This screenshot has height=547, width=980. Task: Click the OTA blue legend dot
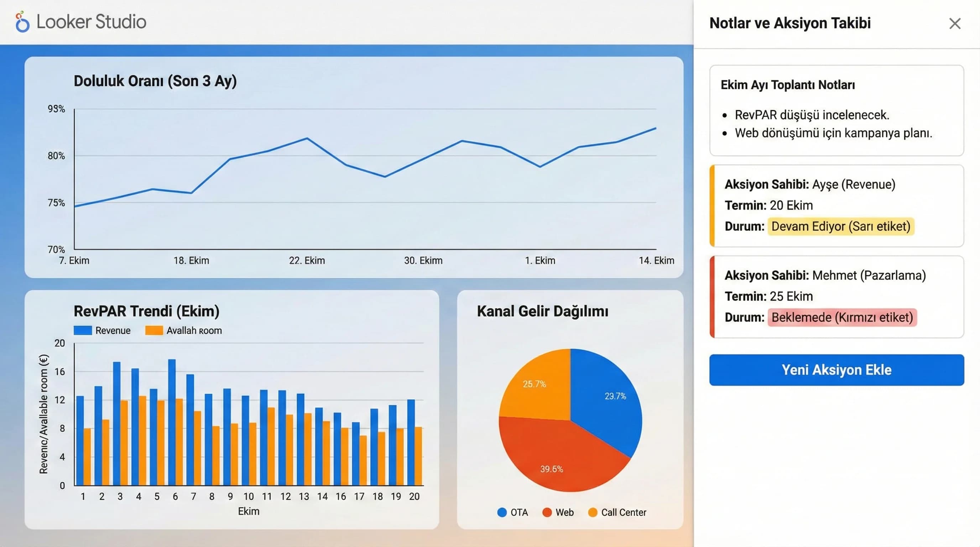[502, 512]
